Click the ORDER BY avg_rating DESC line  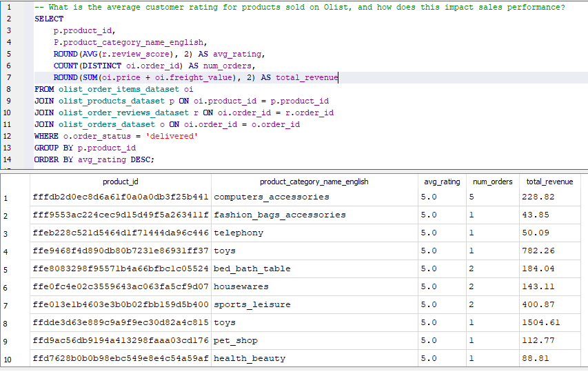[94, 159]
